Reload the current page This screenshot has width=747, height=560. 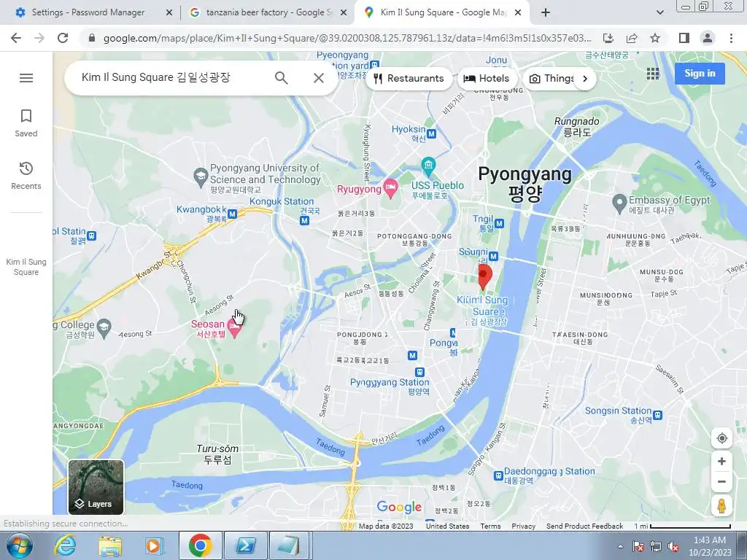(x=63, y=38)
